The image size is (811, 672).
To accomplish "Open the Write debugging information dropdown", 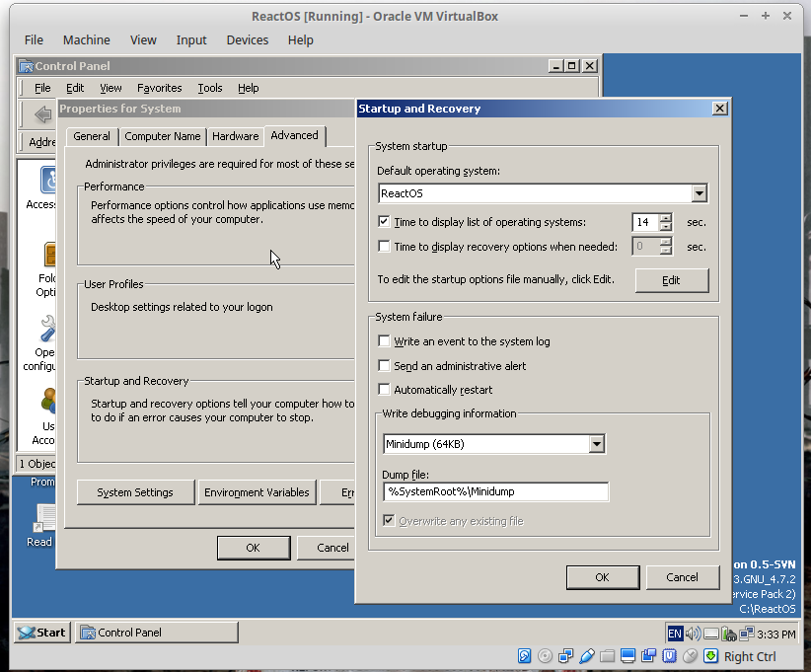I will (x=596, y=444).
